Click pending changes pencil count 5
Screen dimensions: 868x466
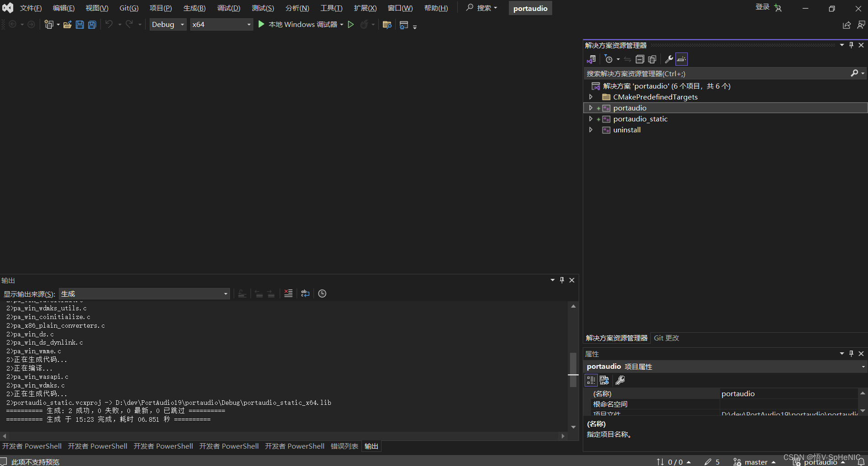coord(712,462)
